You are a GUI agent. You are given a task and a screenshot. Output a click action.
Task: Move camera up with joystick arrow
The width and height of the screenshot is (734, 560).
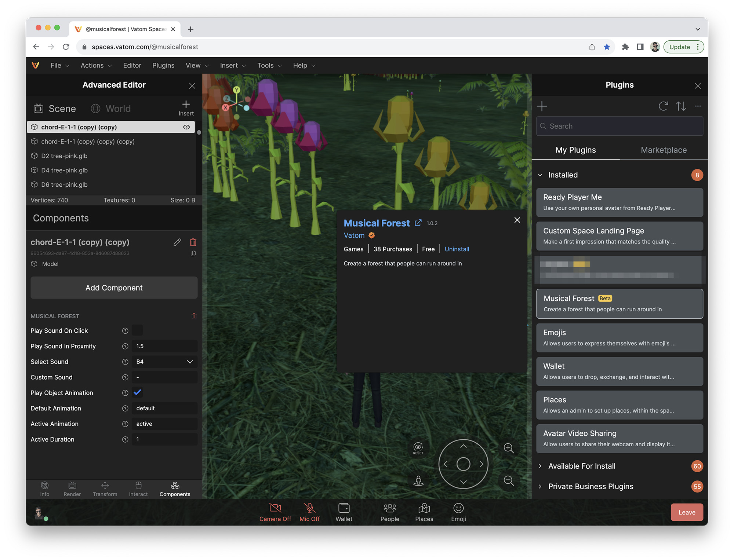pos(464,446)
